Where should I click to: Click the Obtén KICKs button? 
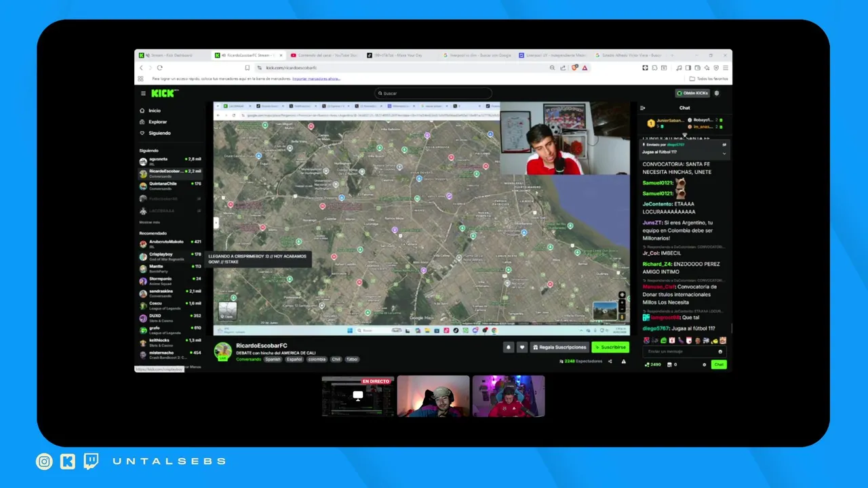(692, 94)
